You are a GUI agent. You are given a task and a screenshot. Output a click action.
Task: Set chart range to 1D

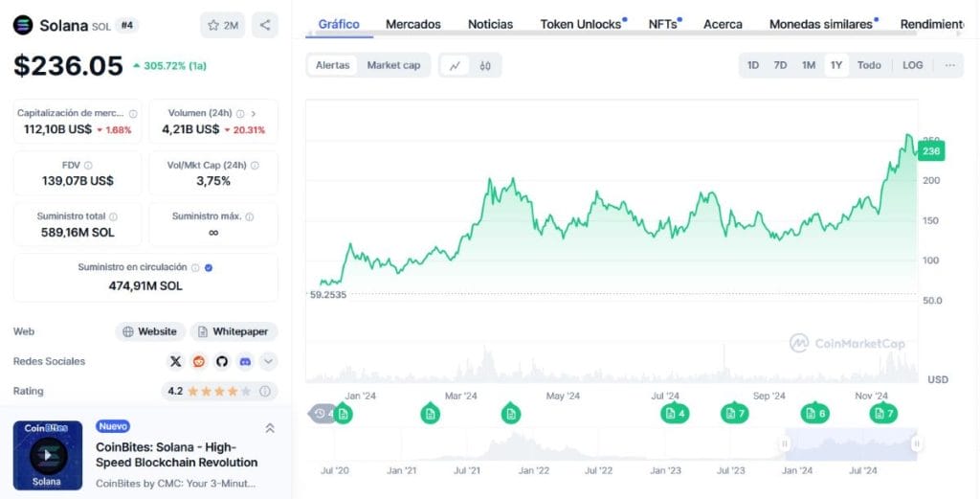tap(753, 65)
